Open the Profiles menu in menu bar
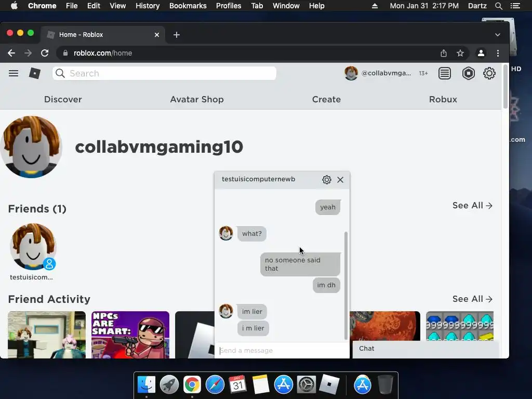This screenshot has height=399, width=532. click(x=229, y=6)
